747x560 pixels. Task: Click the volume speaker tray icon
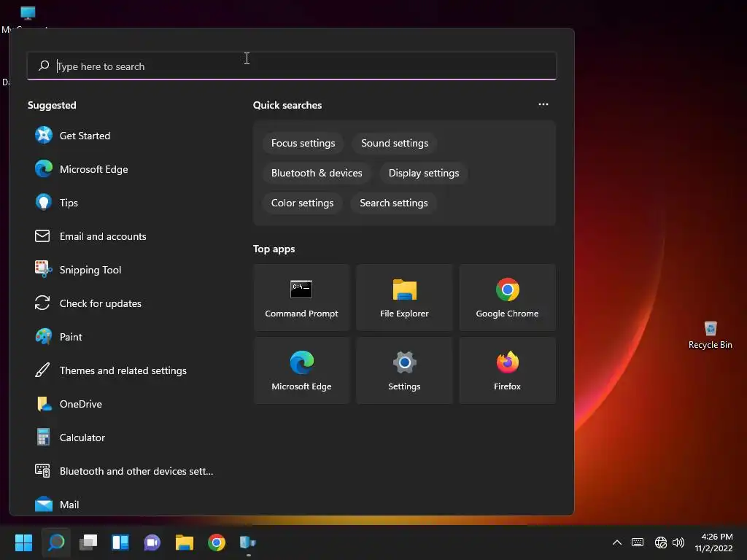pyautogui.click(x=678, y=542)
